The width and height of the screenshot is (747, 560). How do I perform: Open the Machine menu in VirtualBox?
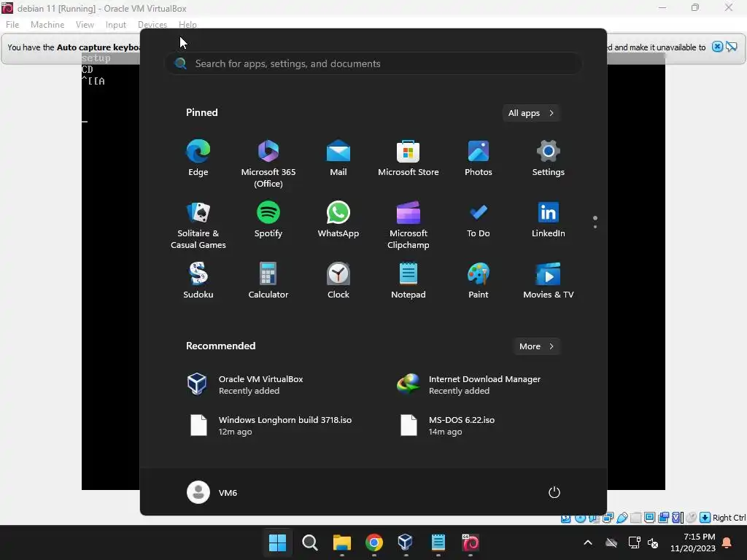47,24
